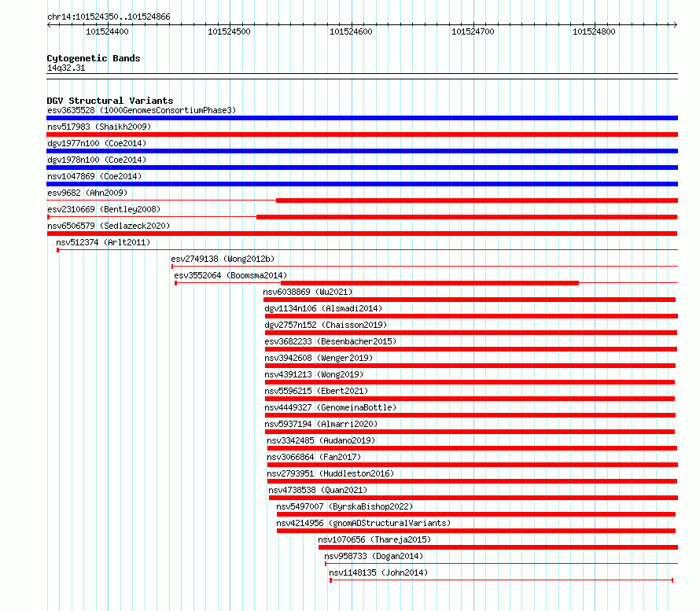Click the DGV Structural Variants track title
700x611 pixels.
point(110,101)
